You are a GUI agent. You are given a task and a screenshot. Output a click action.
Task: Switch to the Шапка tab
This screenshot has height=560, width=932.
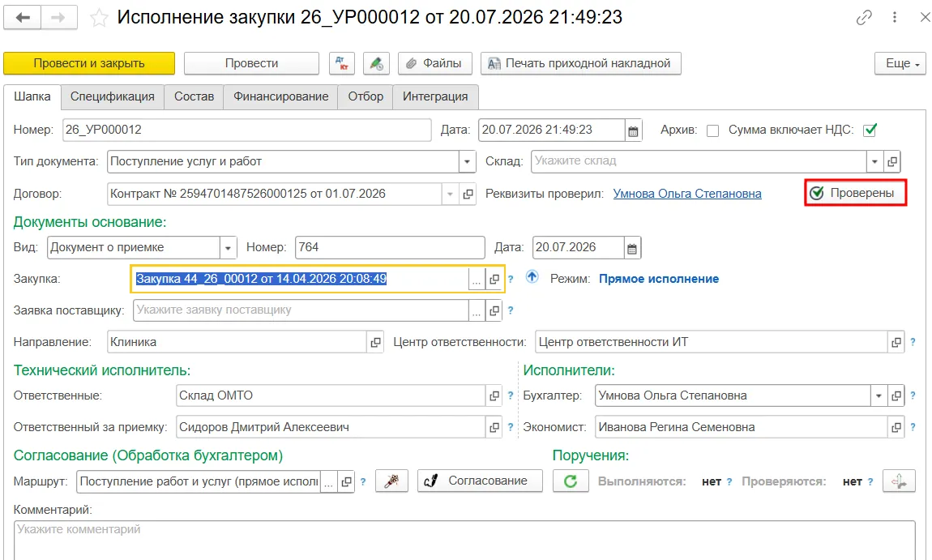(32, 97)
